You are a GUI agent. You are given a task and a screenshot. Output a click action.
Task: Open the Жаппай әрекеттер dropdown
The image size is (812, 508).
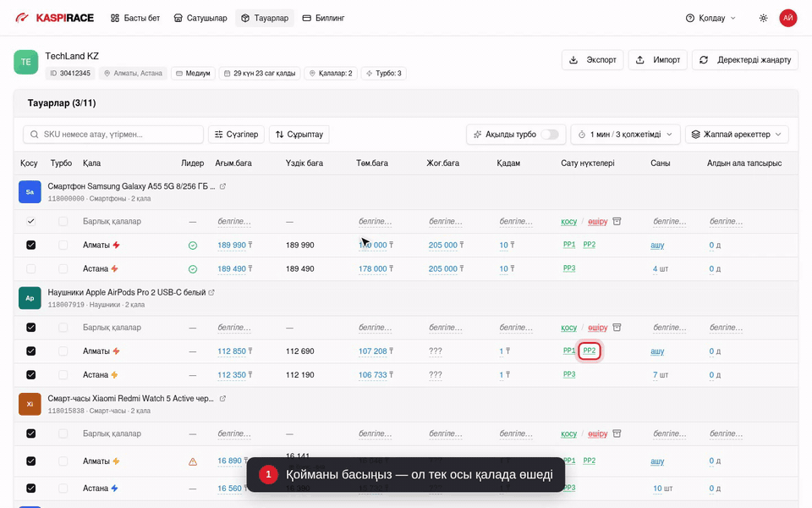point(737,135)
